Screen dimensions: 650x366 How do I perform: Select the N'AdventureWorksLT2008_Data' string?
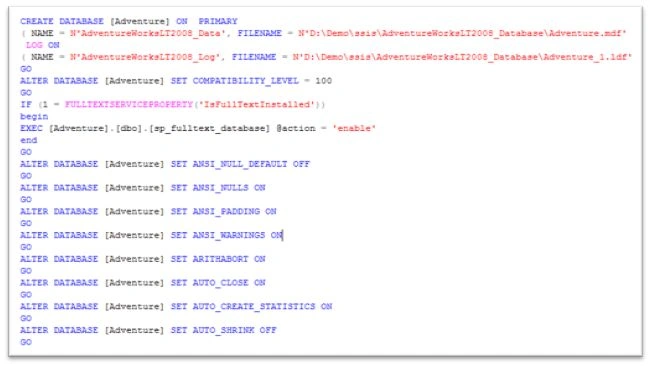tap(147, 33)
